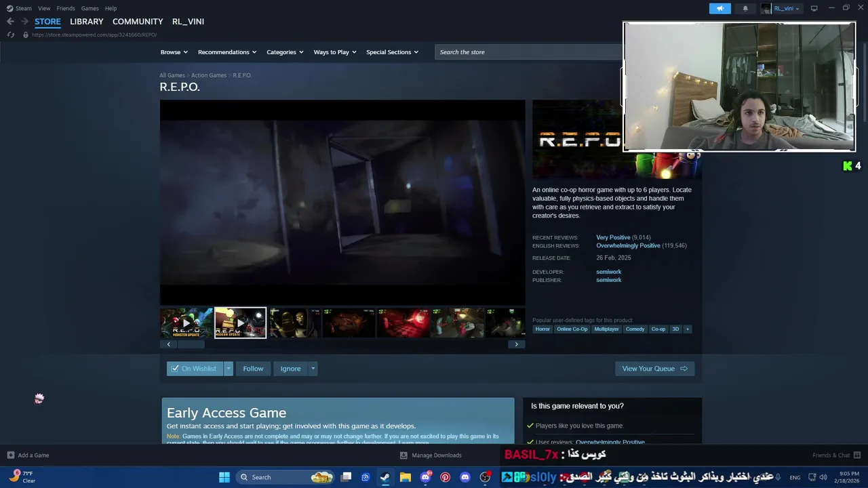
Task: Open the Categories dropdown
Action: click(x=285, y=52)
